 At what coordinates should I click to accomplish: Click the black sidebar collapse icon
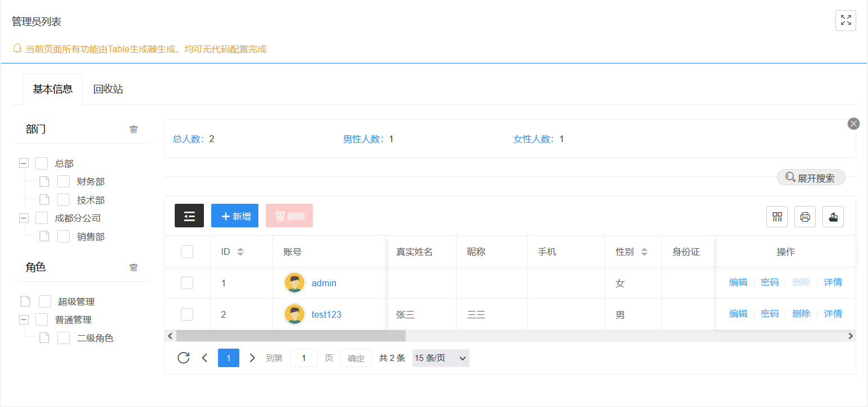point(189,216)
